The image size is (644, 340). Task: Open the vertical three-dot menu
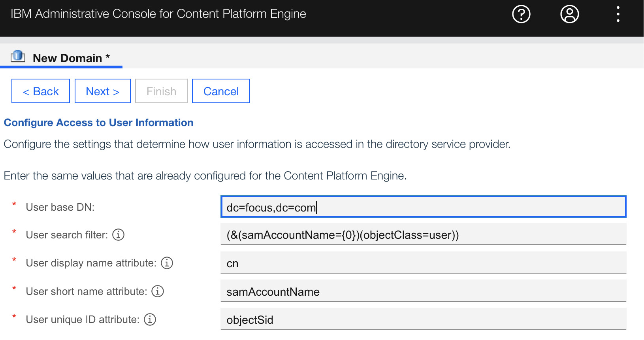coord(618,14)
